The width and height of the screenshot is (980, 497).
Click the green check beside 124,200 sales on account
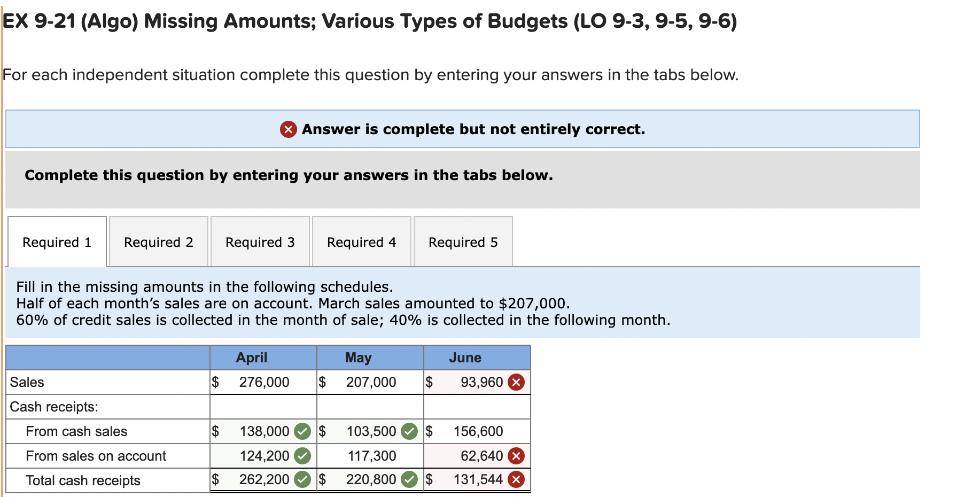click(302, 455)
